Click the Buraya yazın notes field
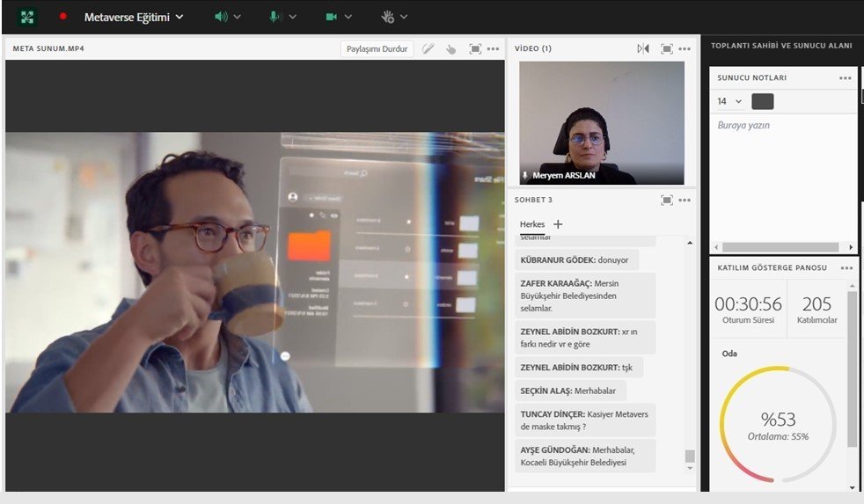This screenshot has height=504, width=864. [783, 178]
